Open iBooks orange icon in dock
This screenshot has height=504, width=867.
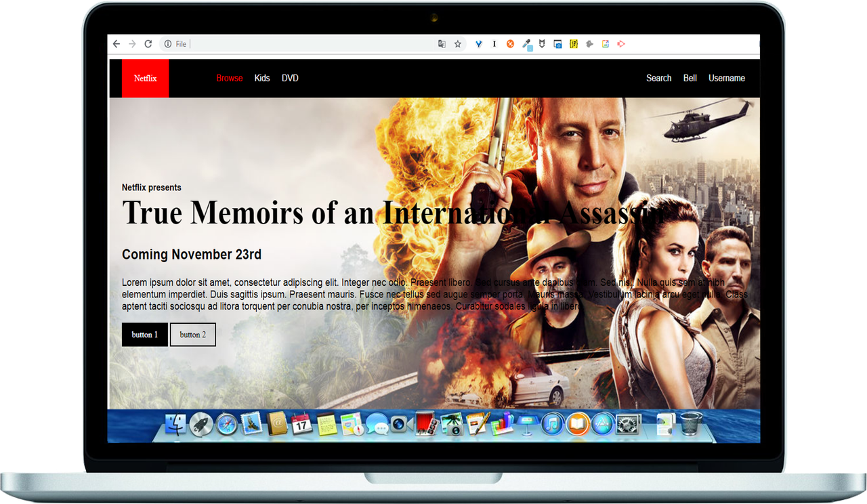click(x=578, y=425)
